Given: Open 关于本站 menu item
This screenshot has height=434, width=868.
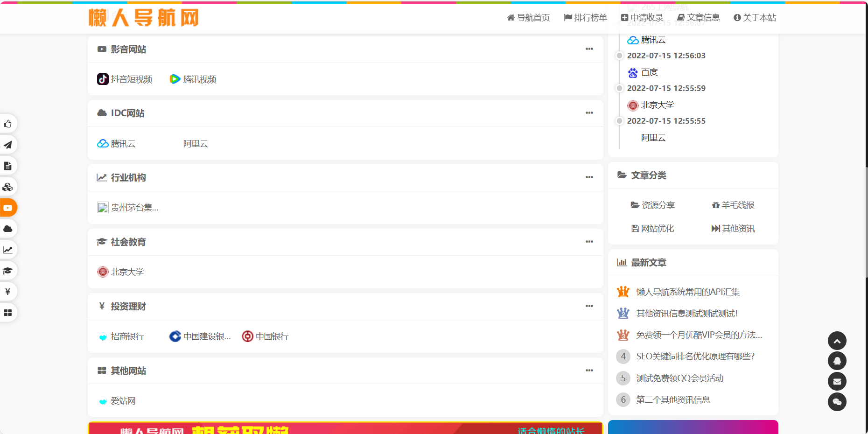Looking at the screenshot, I should pos(755,18).
